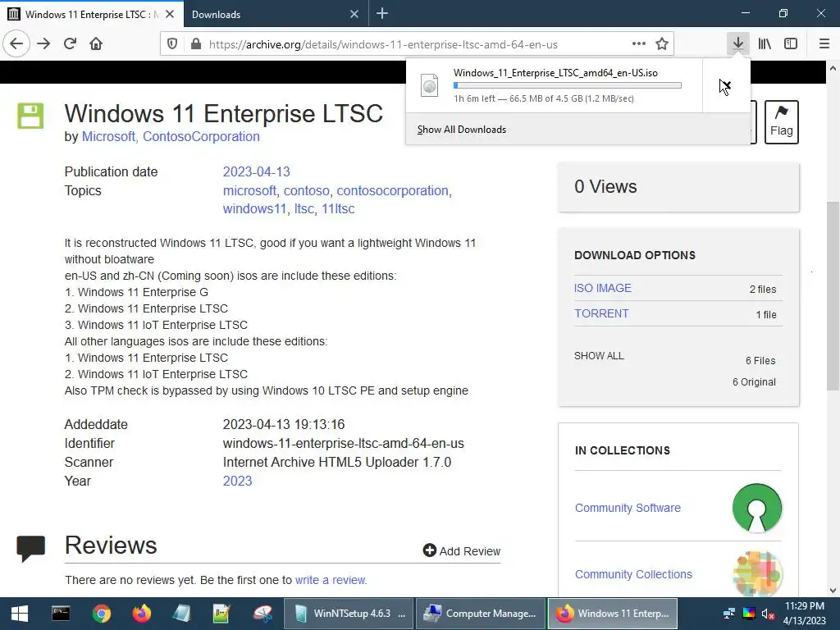This screenshot has width=840, height=630.
Task: Open the microsoft topic link
Action: click(x=249, y=190)
